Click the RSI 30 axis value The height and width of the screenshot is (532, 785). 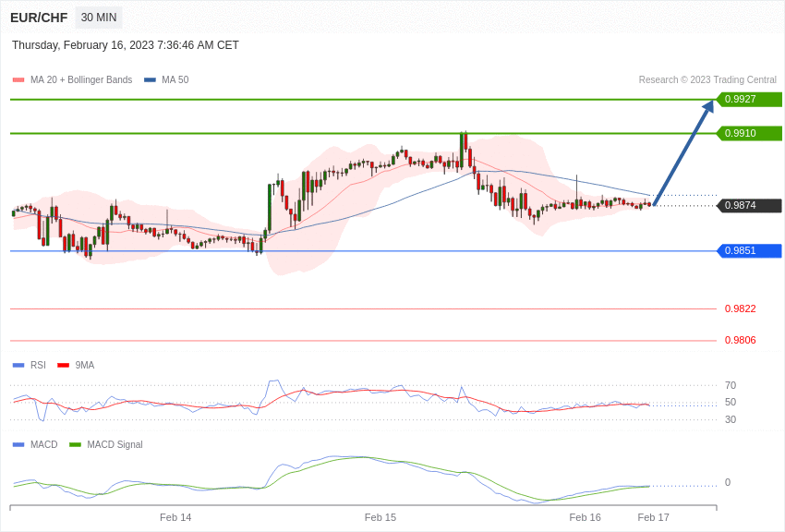click(x=731, y=419)
